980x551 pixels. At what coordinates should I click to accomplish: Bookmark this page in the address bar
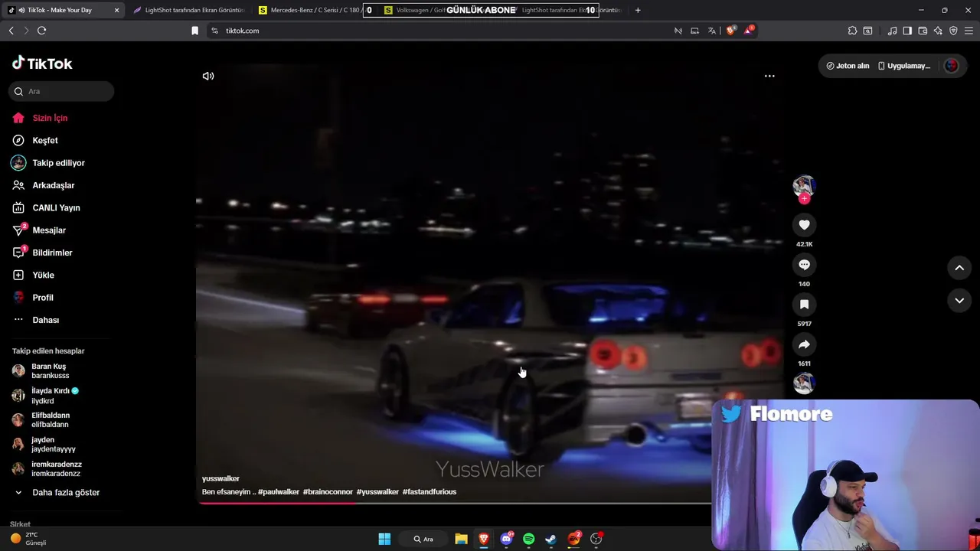pyautogui.click(x=194, y=31)
